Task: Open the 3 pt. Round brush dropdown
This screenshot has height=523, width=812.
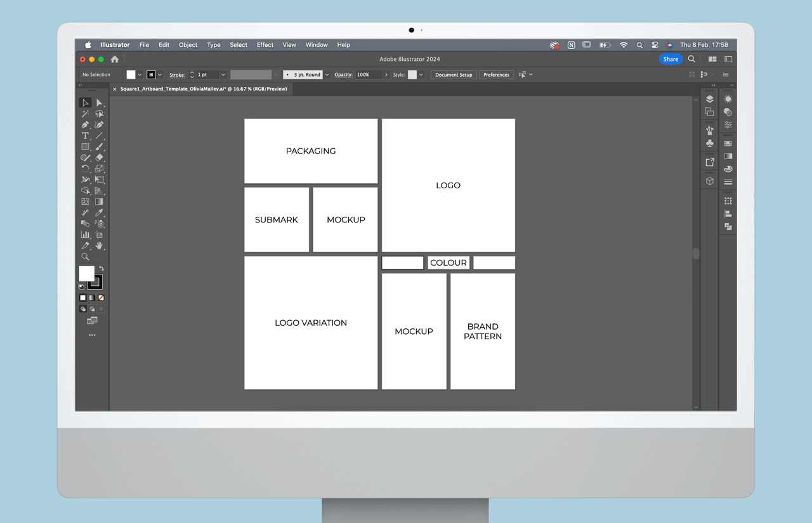Action: (x=327, y=75)
